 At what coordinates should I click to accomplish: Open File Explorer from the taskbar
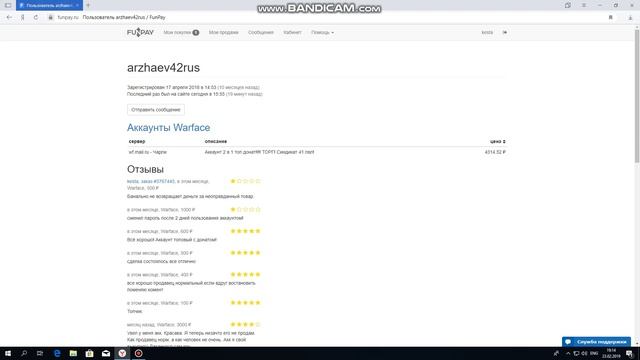tap(73, 353)
